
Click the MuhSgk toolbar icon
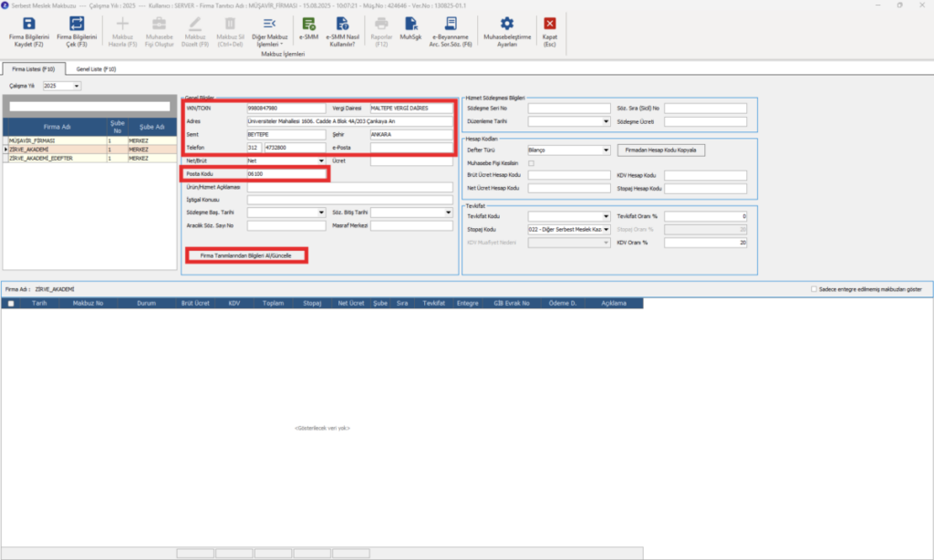[410, 24]
